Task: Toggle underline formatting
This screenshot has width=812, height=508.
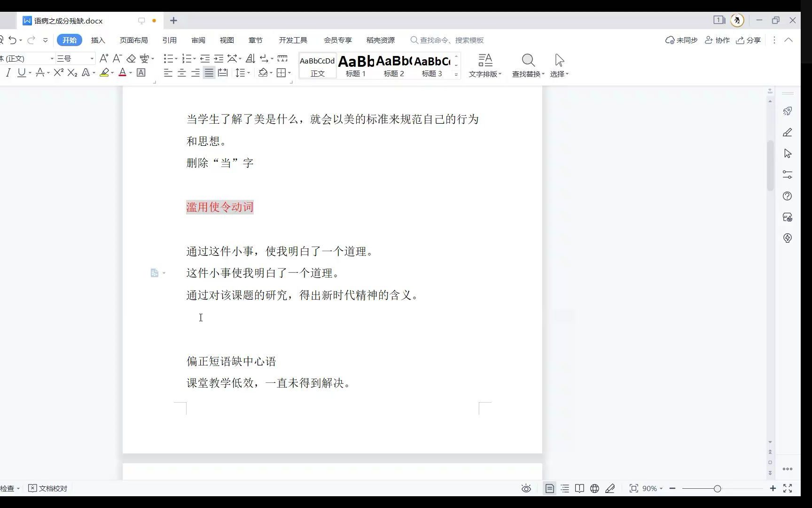Action: (21, 72)
